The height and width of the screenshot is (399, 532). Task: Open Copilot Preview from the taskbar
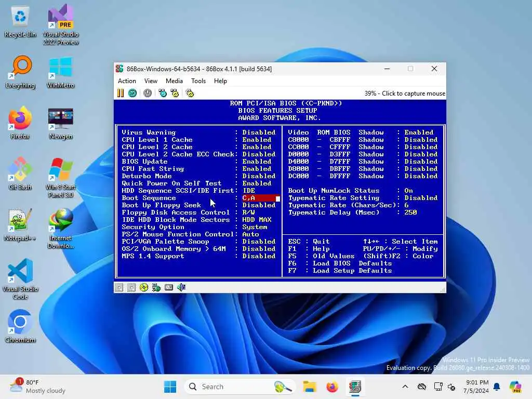[515, 387]
